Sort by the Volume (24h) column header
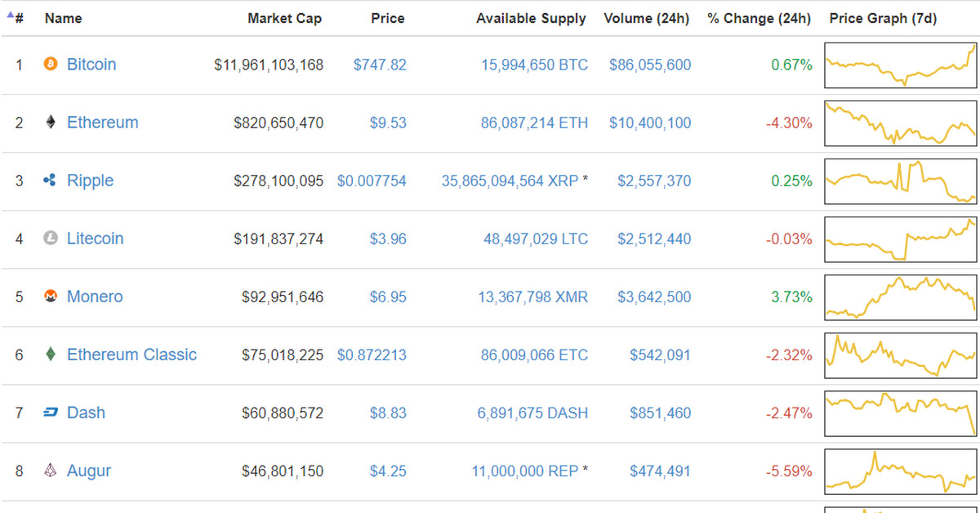The width and height of the screenshot is (980, 513). 647,18
